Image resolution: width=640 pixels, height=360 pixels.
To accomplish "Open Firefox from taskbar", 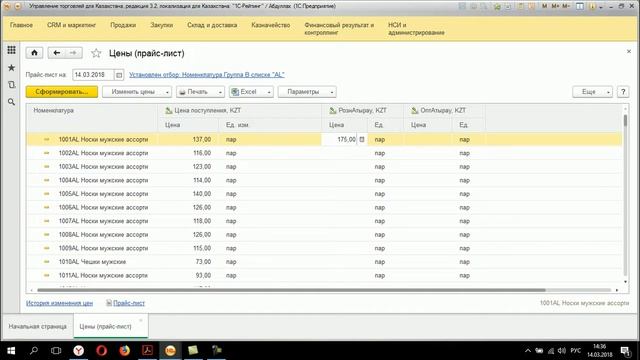I will coord(124,350).
